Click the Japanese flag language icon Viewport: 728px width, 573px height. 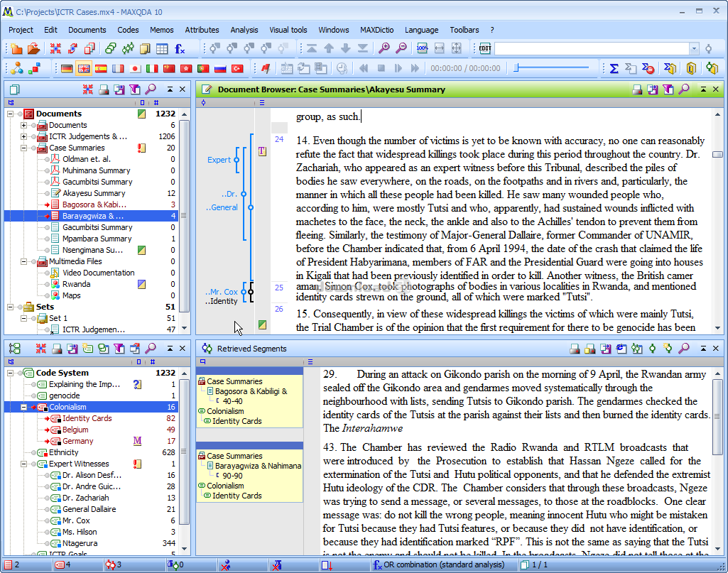[135, 68]
